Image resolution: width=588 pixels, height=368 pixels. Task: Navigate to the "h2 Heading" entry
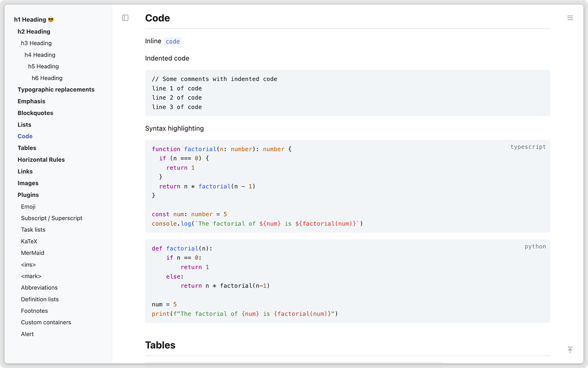pos(34,31)
